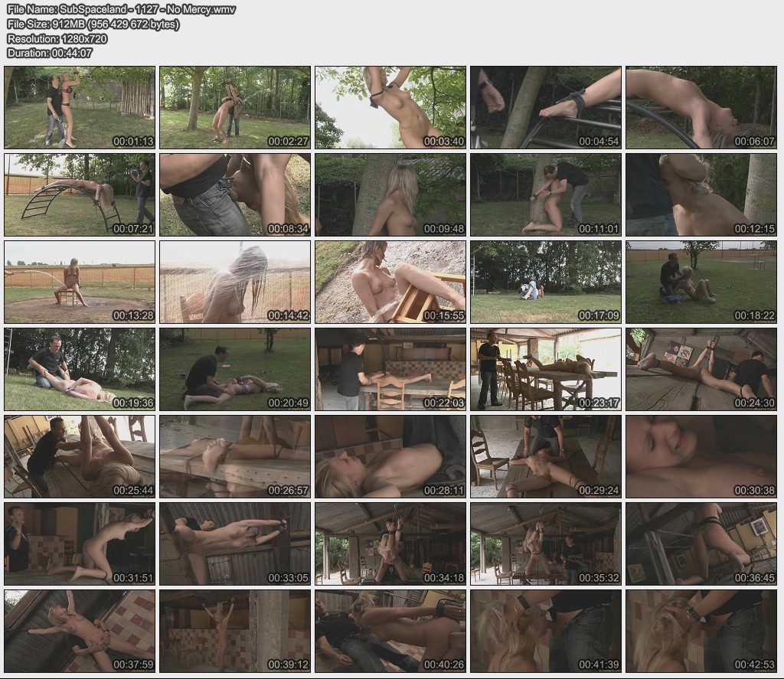Click the thumbnail timestamped 00:01:13
This screenshot has height=679, width=784.
(x=80, y=107)
